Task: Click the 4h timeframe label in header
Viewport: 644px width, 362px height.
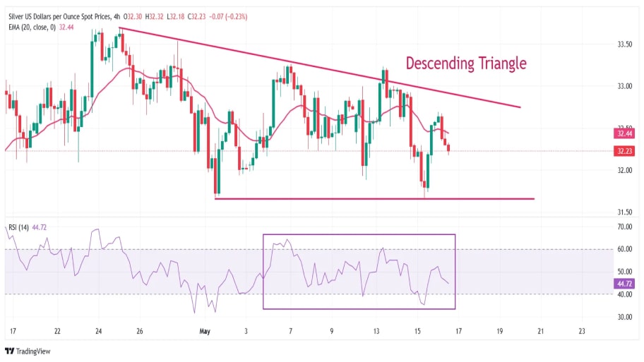Action: [x=117, y=16]
